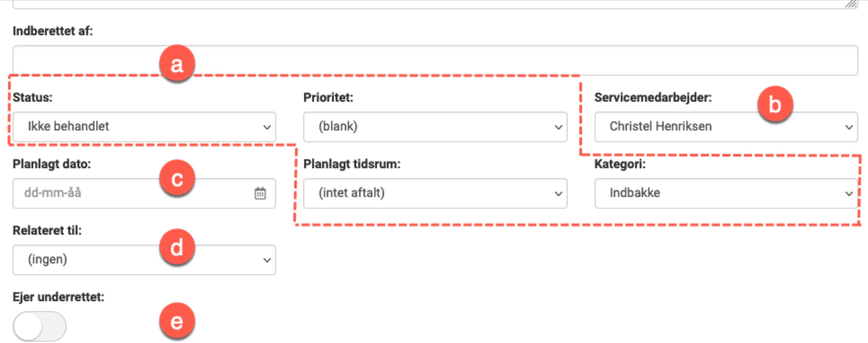Open the Status dropdown showing Ikke behandlet

pyautogui.click(x=144, y=127)
